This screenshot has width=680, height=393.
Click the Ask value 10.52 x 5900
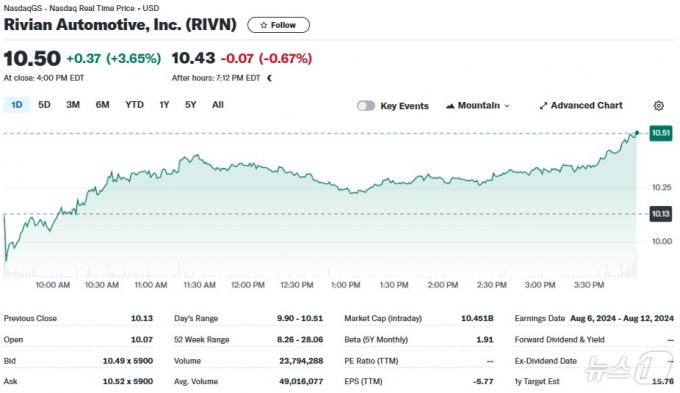(128, 382)
